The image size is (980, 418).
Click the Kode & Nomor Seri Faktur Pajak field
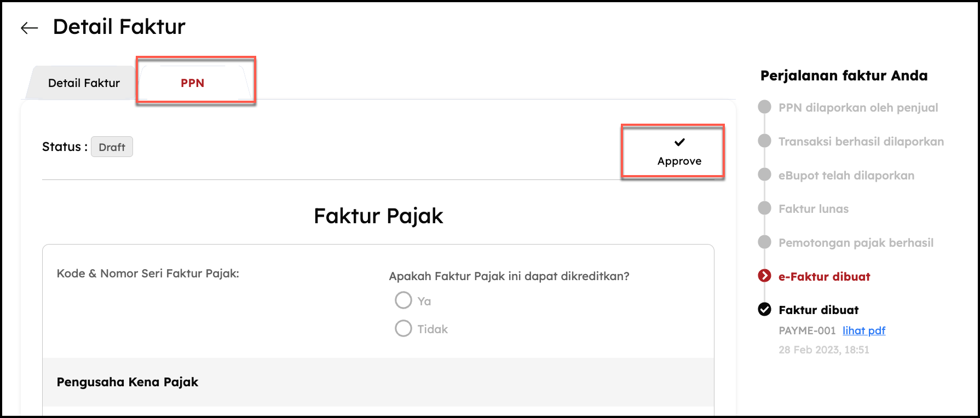point(148,274)
